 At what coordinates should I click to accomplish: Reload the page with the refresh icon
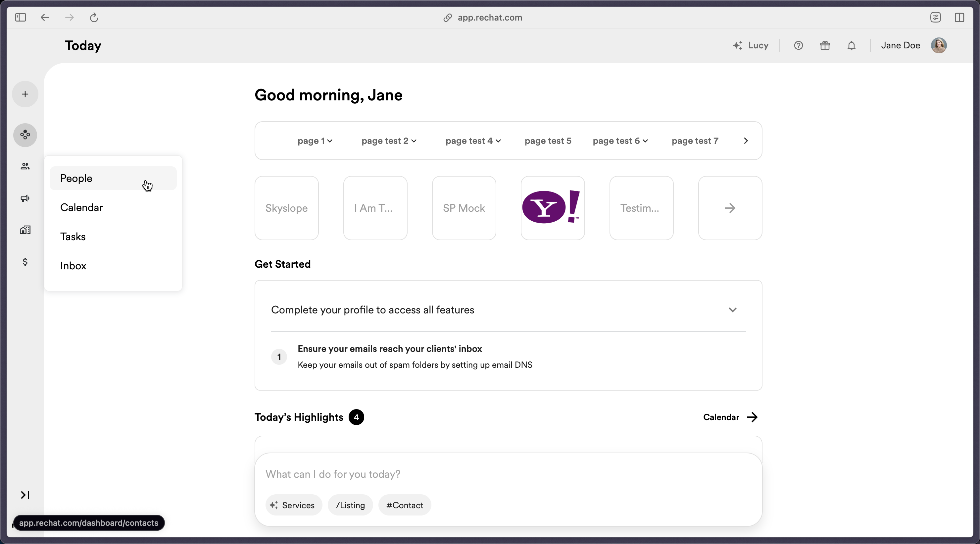click(94, 18)
